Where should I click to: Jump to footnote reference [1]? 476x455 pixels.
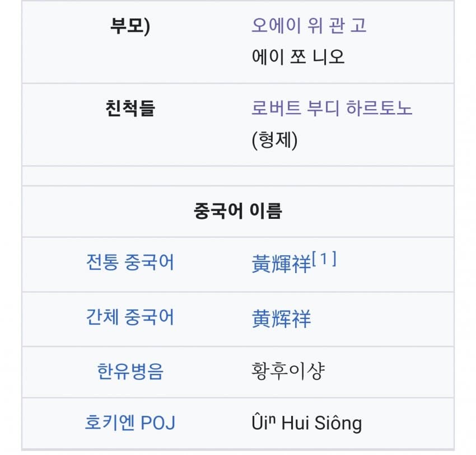pyautogui.click(x=325, y=259)
